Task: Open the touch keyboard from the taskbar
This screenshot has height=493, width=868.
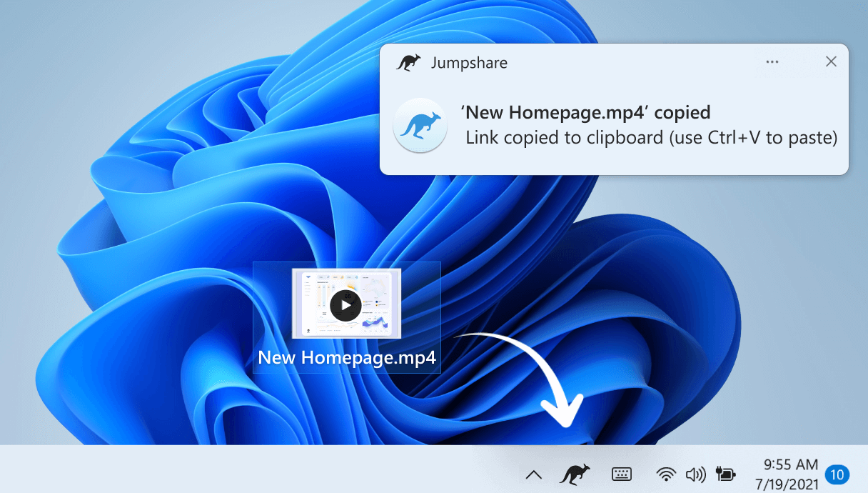Action: 622,474
